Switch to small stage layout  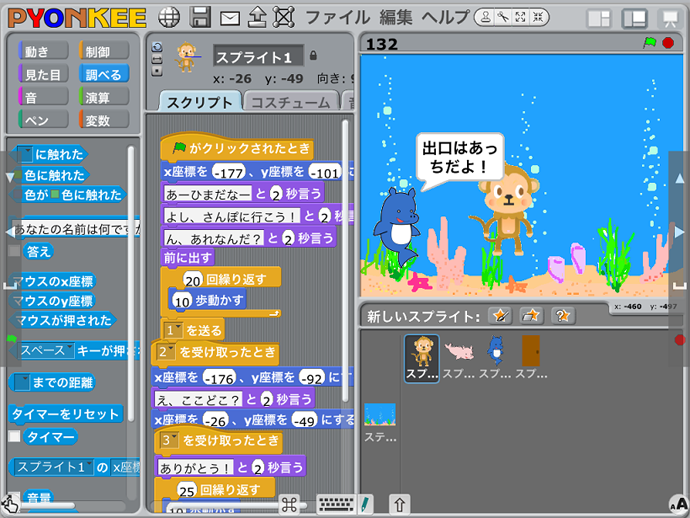click(x=599, y=18)
